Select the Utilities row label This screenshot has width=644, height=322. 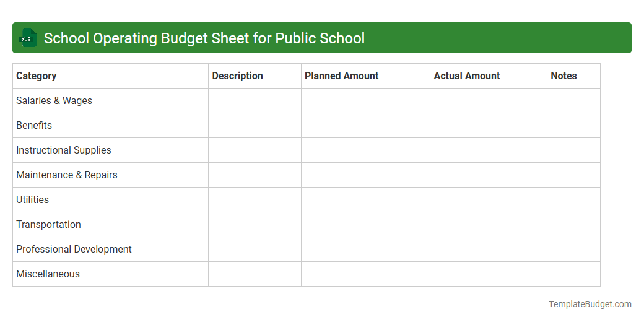pos(32,199)
